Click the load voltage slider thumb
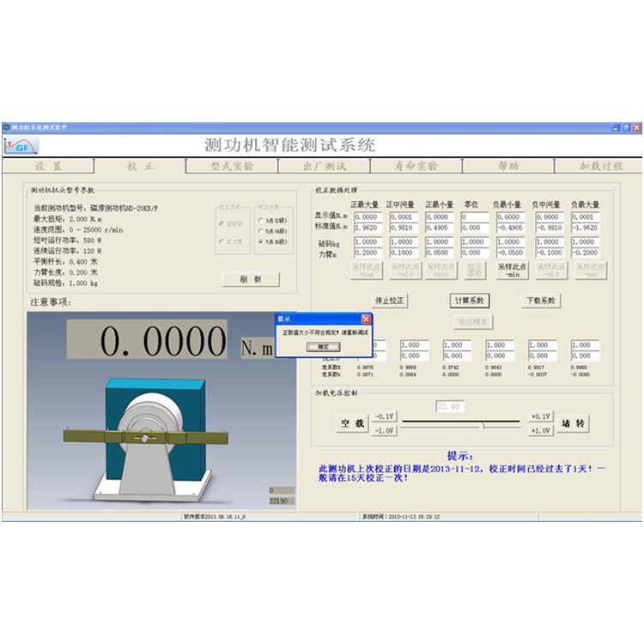644x644 pixels. [x=483, y=426]
